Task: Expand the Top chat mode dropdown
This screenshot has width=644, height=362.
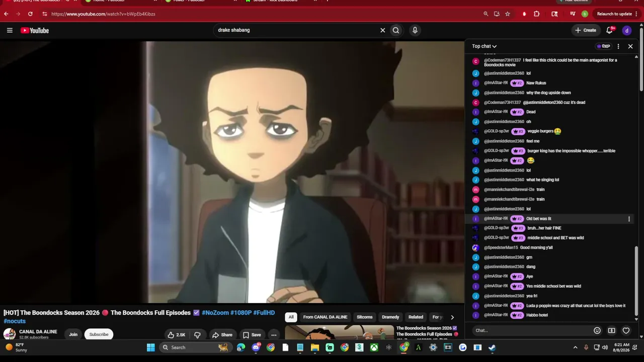Action: pyautogui.click(x=484, y=46)
